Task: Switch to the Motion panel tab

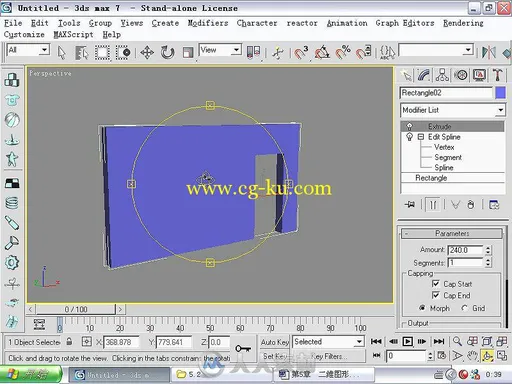Action: pyautogui.click(x=461, y=75)
